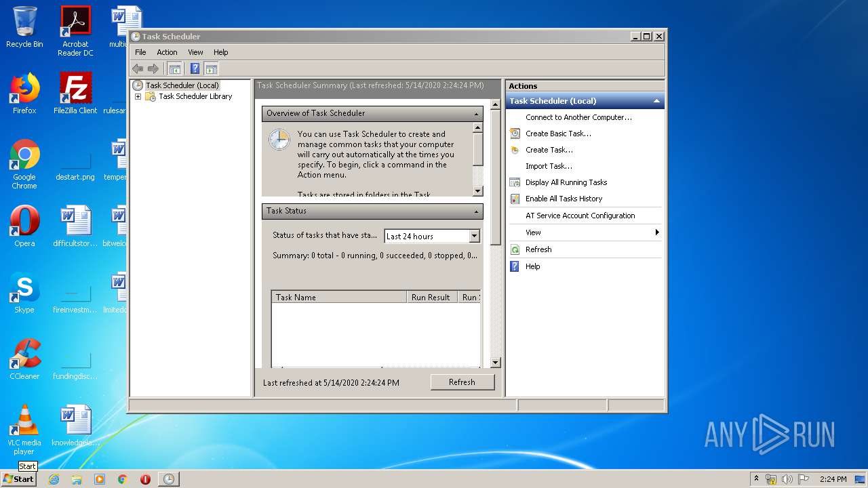Launch Firefox from the desktop
This screenshot has height=488, width=868.
[24, 94]
